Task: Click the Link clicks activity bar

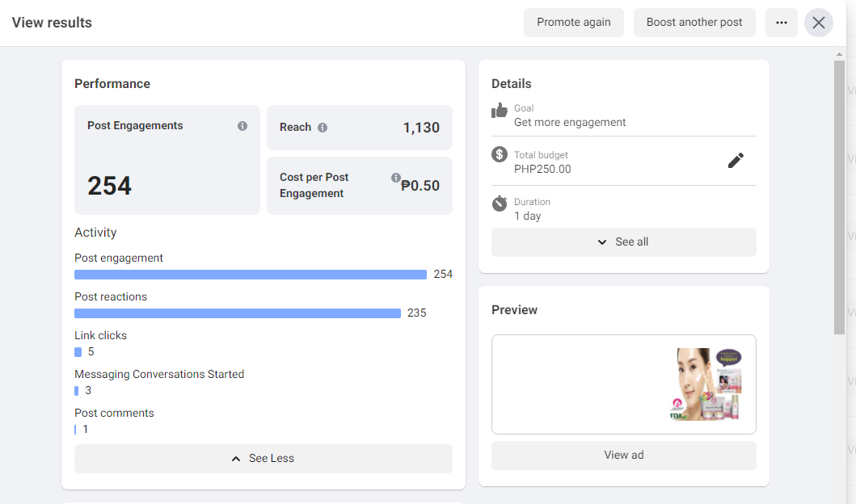Action: [x=78, y=352]
